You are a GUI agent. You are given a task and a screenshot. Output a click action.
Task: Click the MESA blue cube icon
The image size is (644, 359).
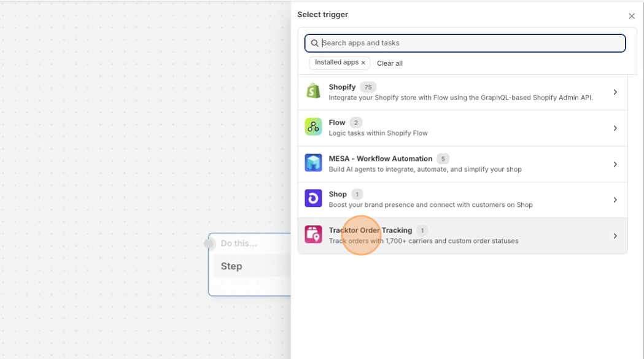coord(313,163)
